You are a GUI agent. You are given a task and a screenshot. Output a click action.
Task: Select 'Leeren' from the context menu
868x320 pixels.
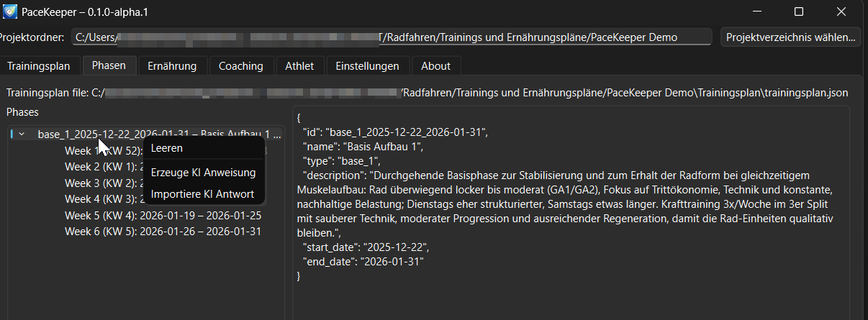point(167,148)
